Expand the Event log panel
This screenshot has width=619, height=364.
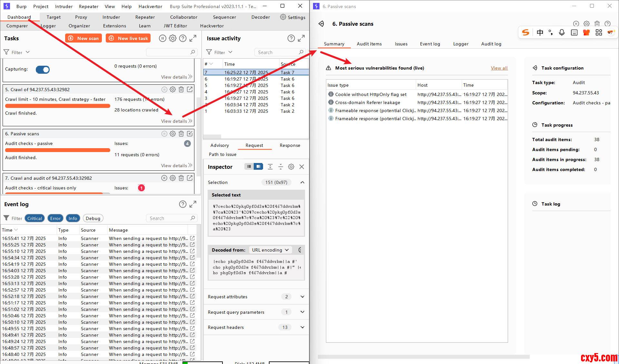pos(193,204)
